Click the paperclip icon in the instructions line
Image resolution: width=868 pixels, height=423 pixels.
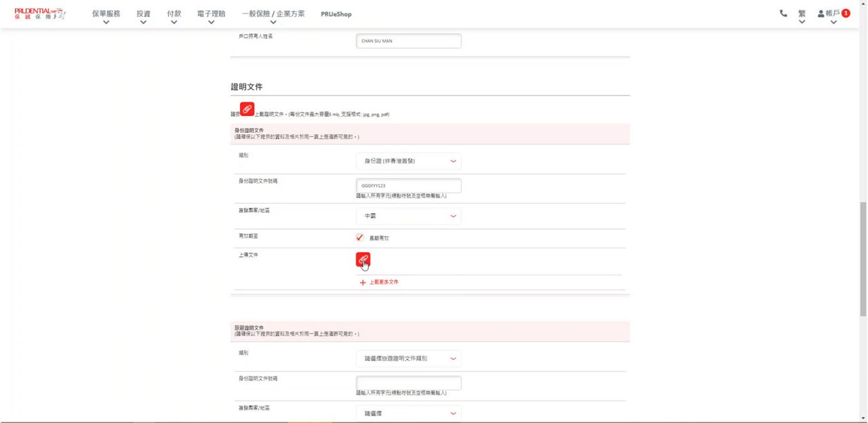[247, 109]
